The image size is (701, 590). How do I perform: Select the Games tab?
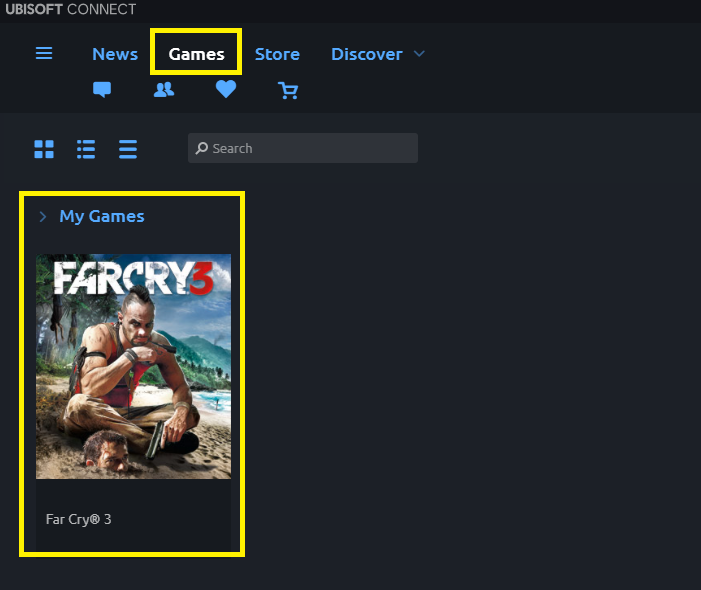click(196, 54)
